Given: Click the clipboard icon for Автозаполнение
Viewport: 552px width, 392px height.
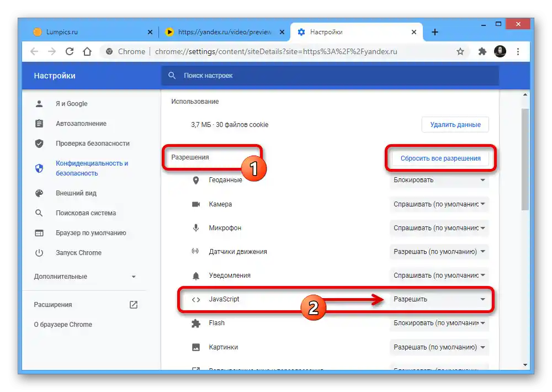Looking at the screenshot, I should (39, 124).
